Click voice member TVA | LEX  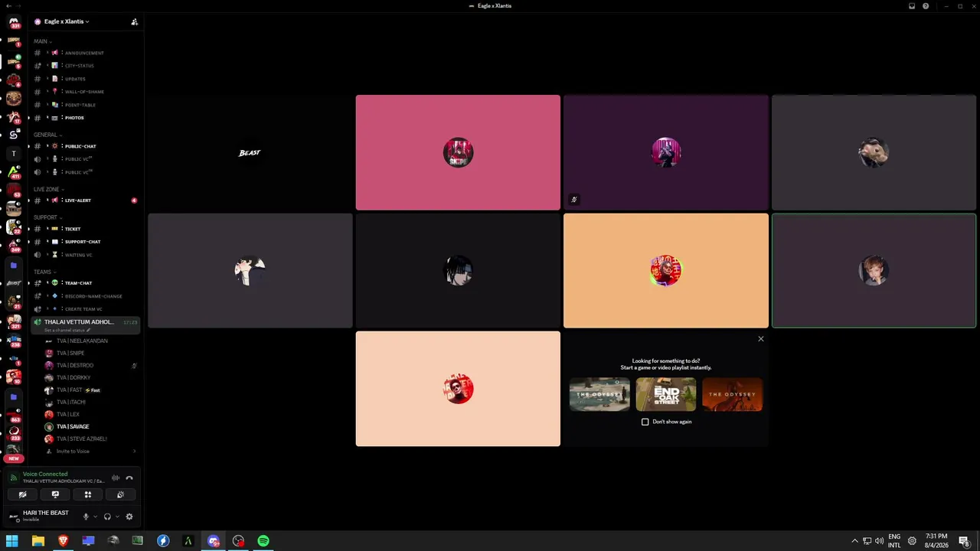pyautogui.click(x=90, y=414)
